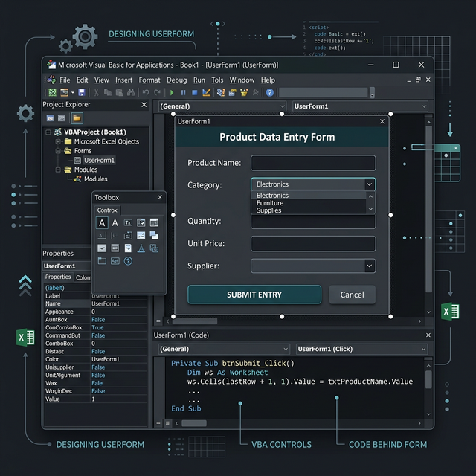This screenshot has height=476, width=476.
Task: Collapse the Modules folder node
Action: click(58, 170)
